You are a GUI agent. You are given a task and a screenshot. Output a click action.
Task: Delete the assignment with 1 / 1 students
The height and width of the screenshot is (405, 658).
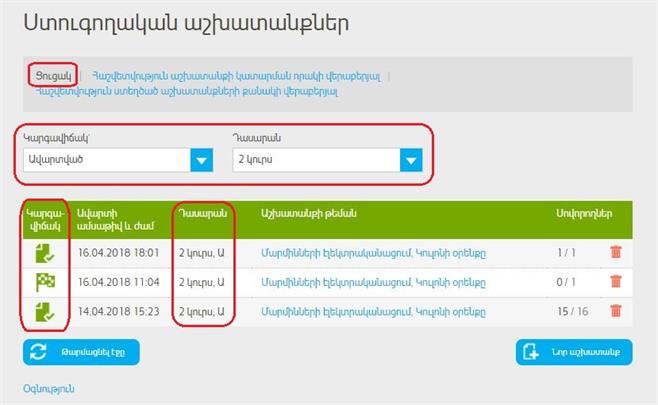tap(615, 252)
